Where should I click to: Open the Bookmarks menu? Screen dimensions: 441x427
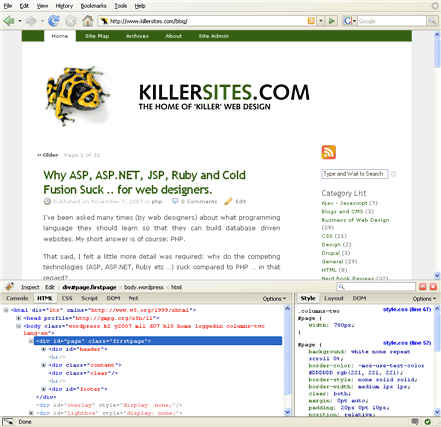(x=93, y=6)
